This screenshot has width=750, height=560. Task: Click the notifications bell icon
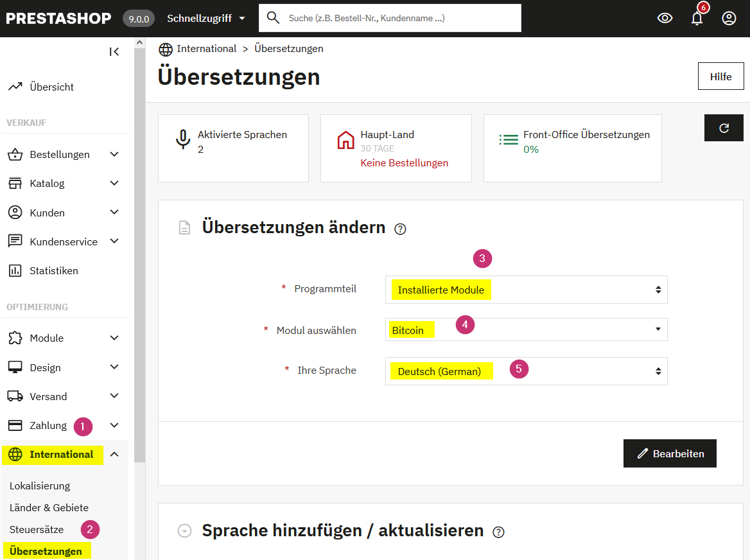click(x=697, y=19)
